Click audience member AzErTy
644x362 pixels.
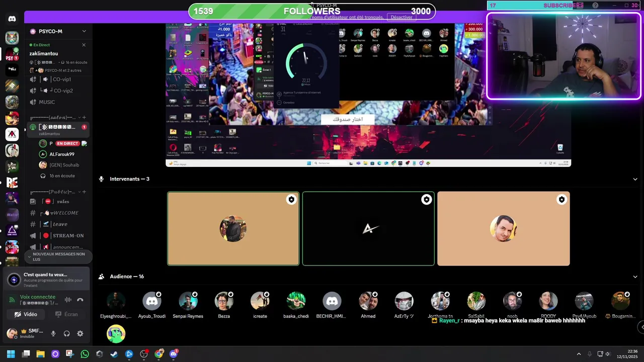[x=404, y=305]
